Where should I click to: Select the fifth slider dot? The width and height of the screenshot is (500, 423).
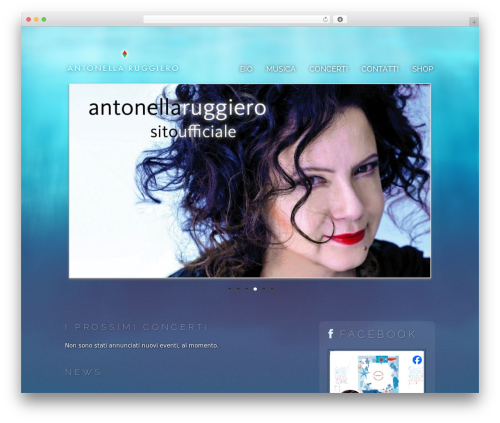264,289
